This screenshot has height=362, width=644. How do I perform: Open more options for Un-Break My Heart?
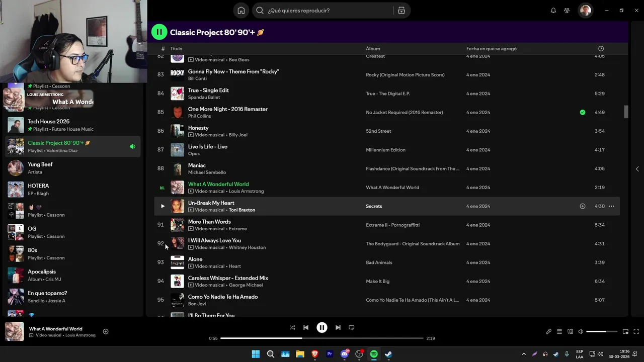click(x=611, y=206)
